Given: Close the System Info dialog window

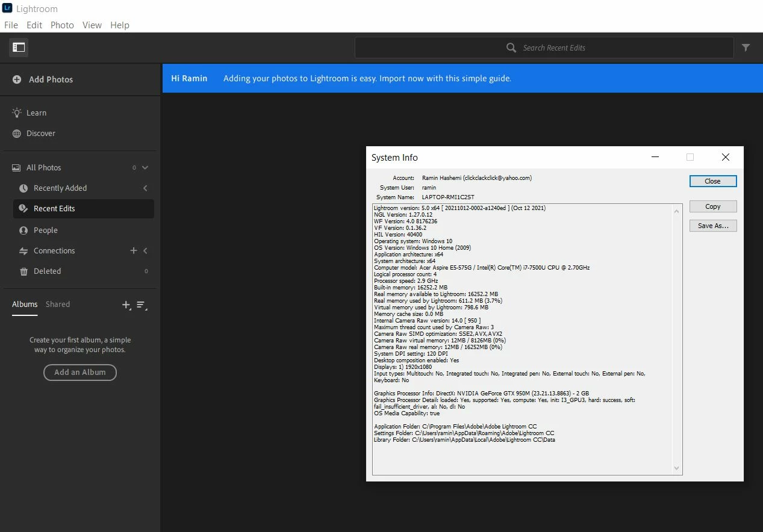Looking at the screenshot, I should point(726,157).
